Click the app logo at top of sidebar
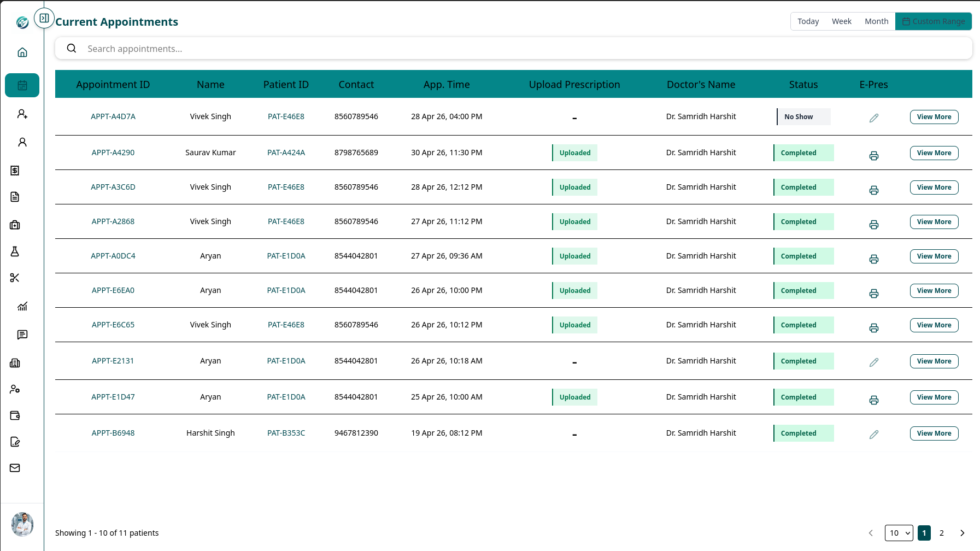980x551 pixels. coord(22,22)
